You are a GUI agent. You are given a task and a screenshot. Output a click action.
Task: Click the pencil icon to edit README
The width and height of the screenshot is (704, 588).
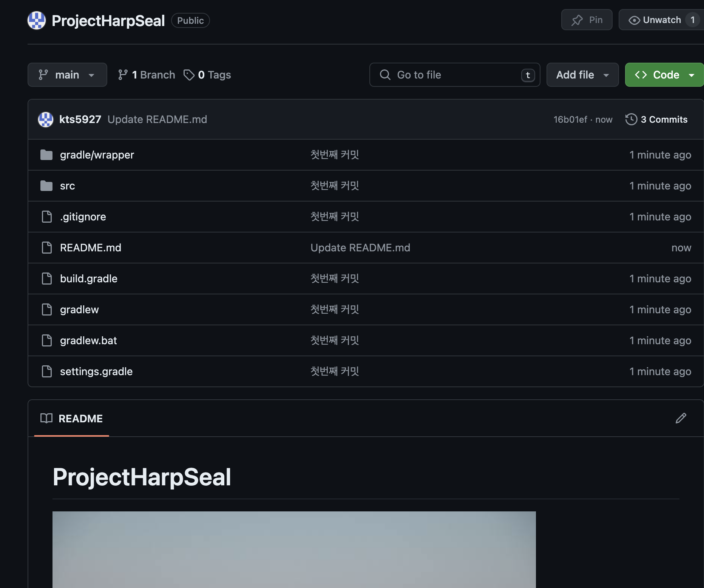click(681, 418)
